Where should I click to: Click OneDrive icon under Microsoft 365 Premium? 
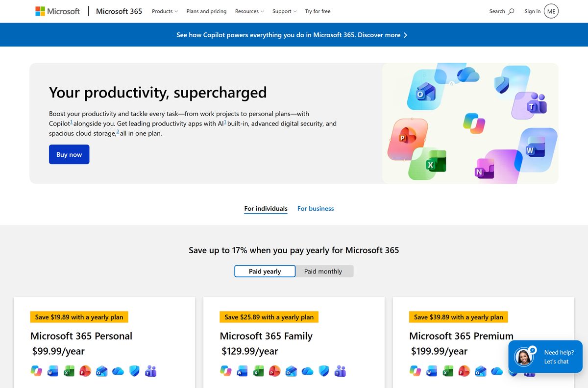(497, 371)
